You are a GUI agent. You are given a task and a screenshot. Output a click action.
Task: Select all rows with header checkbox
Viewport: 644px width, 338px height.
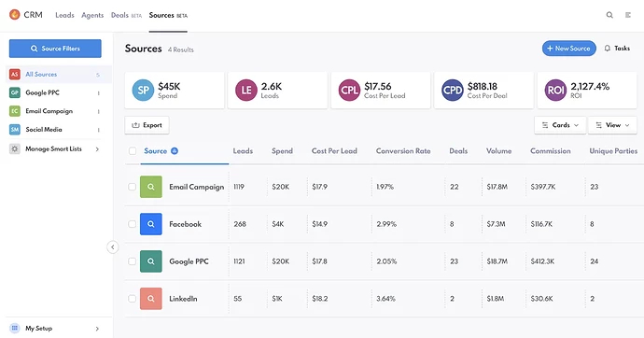[x=133, y=150]
